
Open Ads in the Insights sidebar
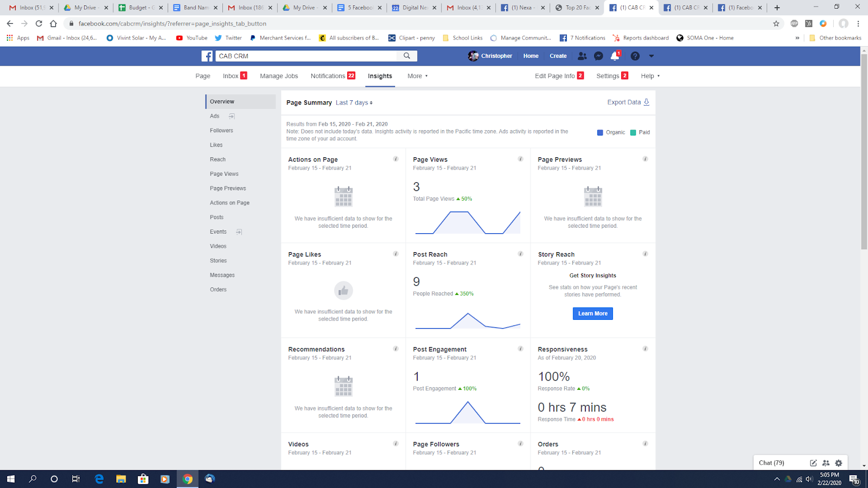tap(215, 116)
